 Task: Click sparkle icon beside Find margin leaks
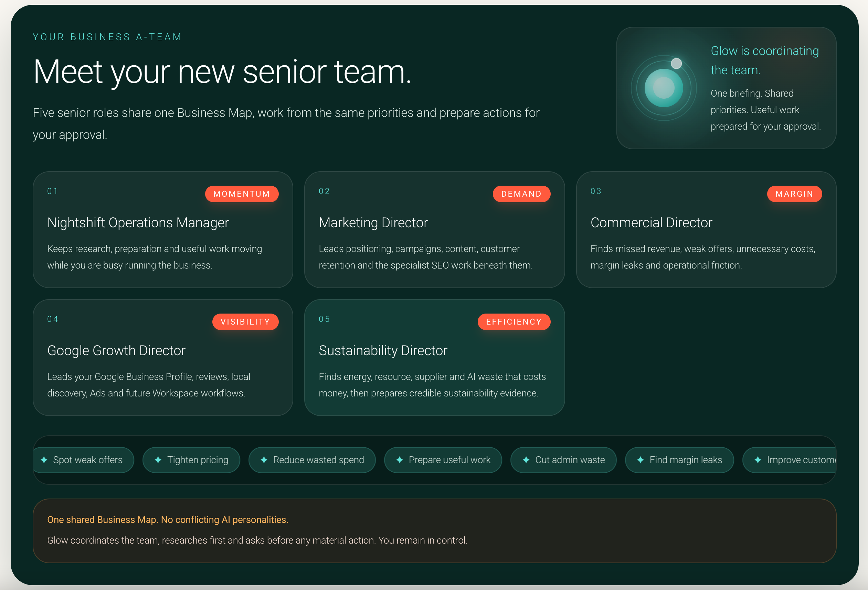pos(641,460)
